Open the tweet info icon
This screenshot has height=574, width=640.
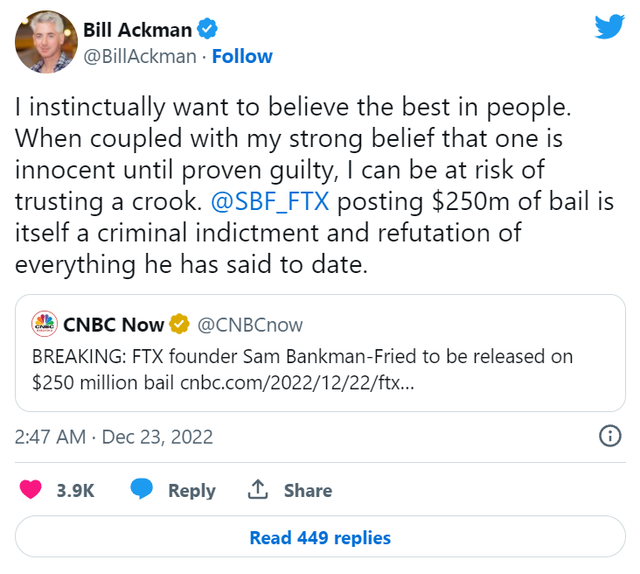[609, 436]
